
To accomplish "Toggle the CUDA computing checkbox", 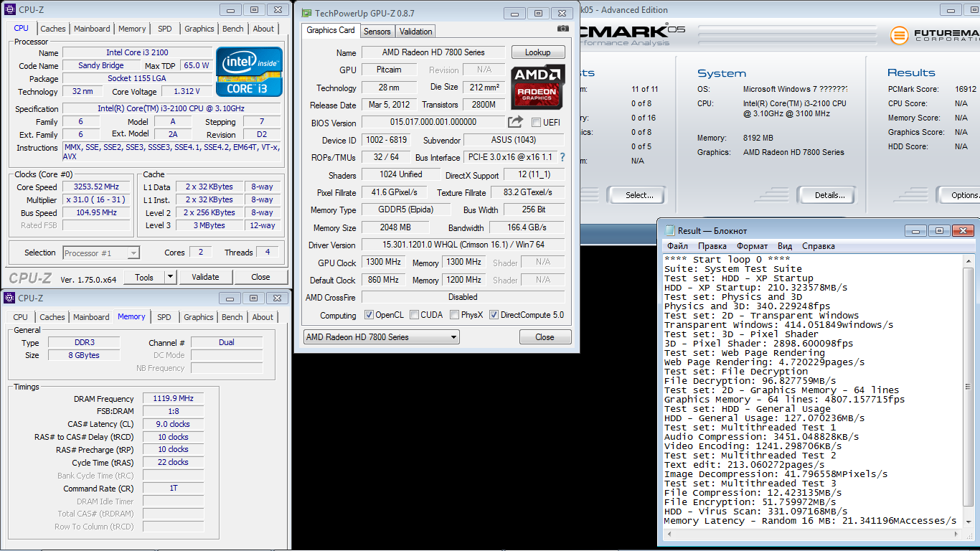I will point(414,315).
